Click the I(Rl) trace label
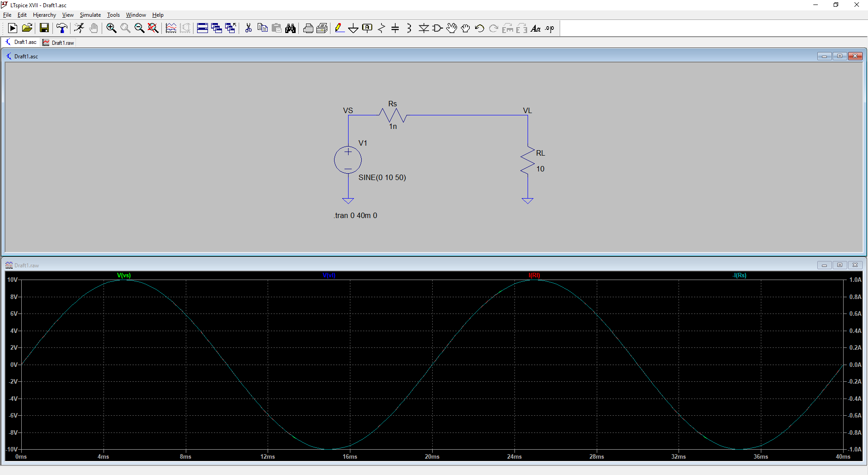The width and height of the screenshot is (868, 475). (534, 275)
